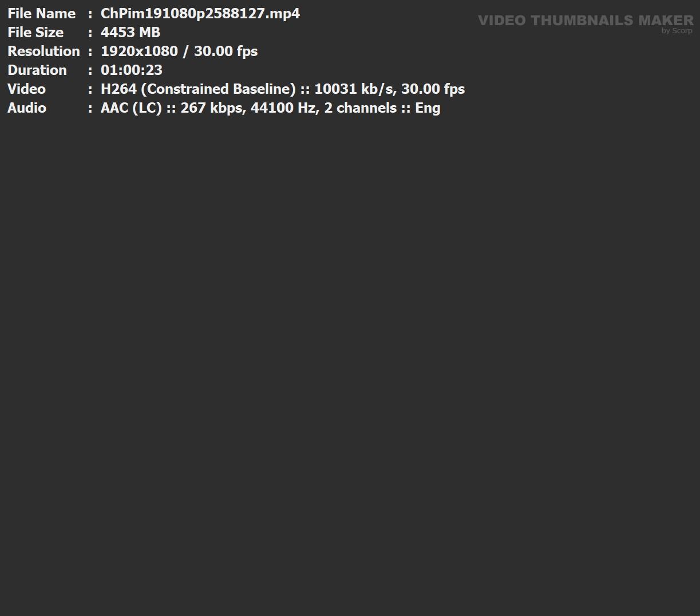The image size is (700, 616).
Task: Click the "Audio" label
Action: coord(27,108)
